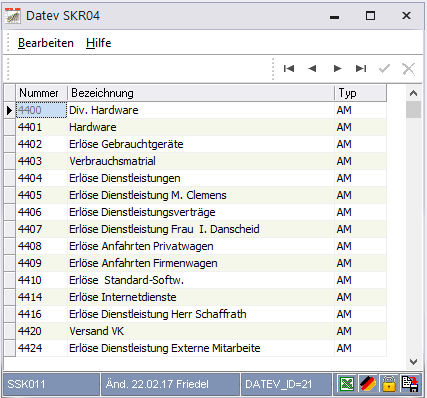This screenshot has width=427, height=398.
Task: Click 'Erlöse Gebrauchtgeräte' cell
Action: click(x=201, y=144)
